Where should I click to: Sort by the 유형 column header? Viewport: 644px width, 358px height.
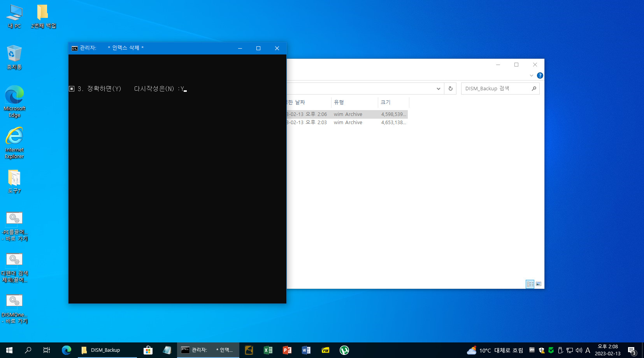click(x=354, y=102)
